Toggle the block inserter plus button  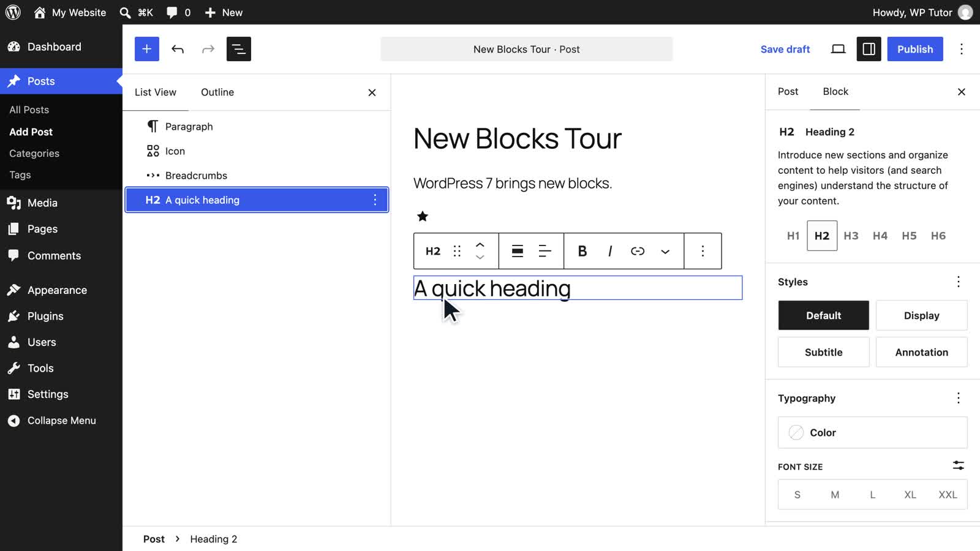[x=147, y=49]
